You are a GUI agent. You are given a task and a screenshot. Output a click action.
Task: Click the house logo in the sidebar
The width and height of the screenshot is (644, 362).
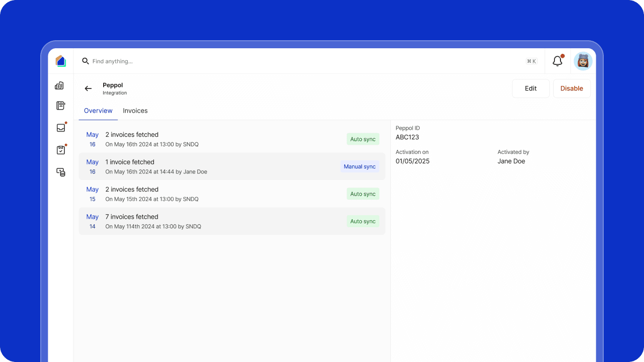[61, 61]
